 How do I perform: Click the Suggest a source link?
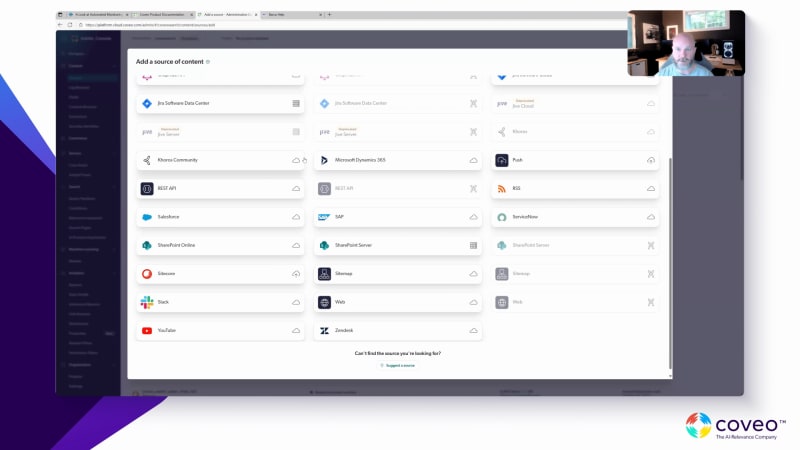coord(398,366)
